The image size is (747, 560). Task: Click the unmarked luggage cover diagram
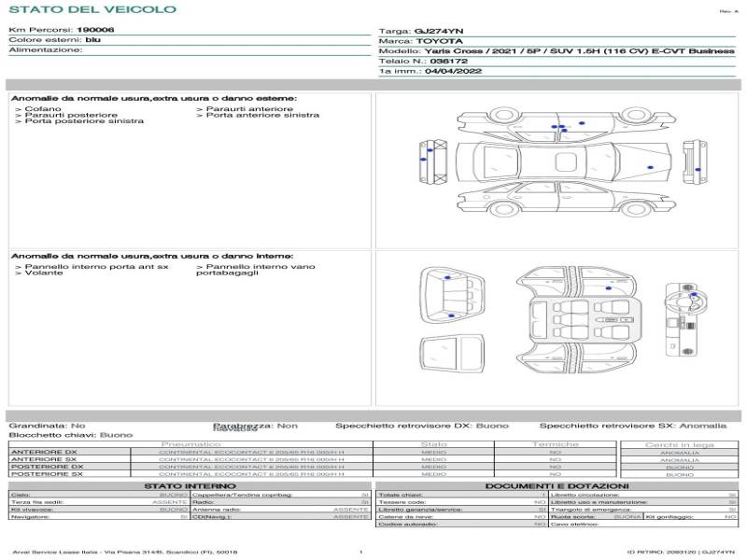(x=452, y=354)
